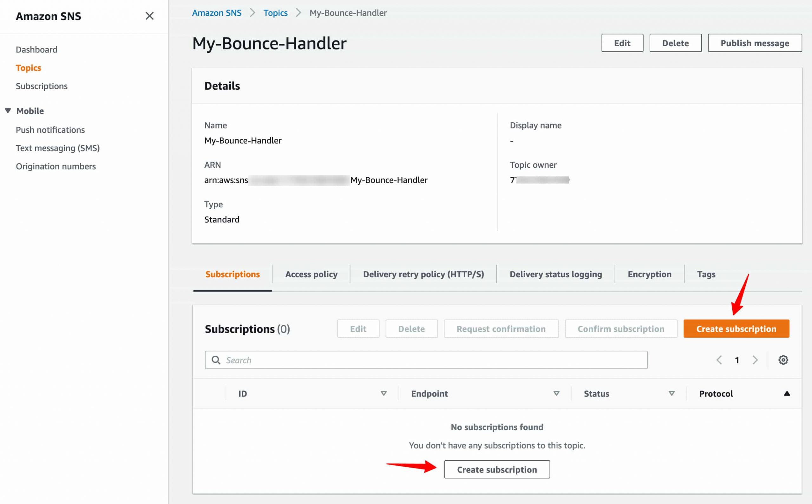
Task: Go to previous page of subscriptions
Action: pyautogui.click(x=719, y=360)
